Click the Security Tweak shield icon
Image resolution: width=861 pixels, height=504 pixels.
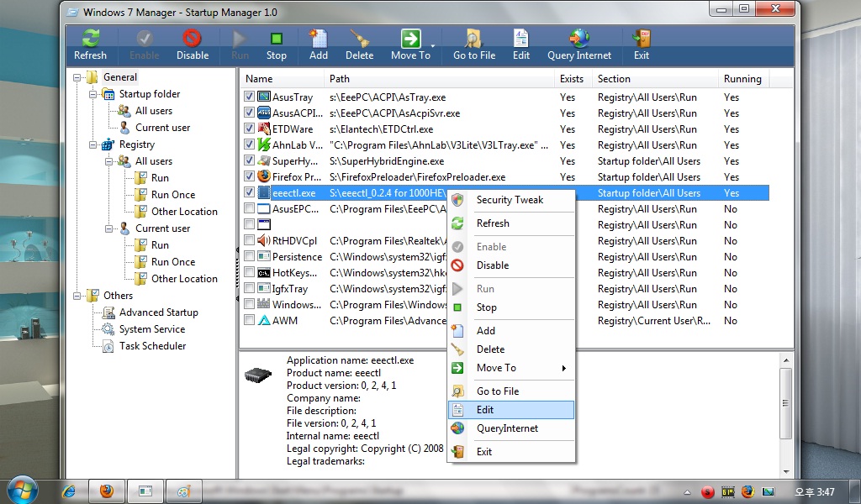point(457,200)
